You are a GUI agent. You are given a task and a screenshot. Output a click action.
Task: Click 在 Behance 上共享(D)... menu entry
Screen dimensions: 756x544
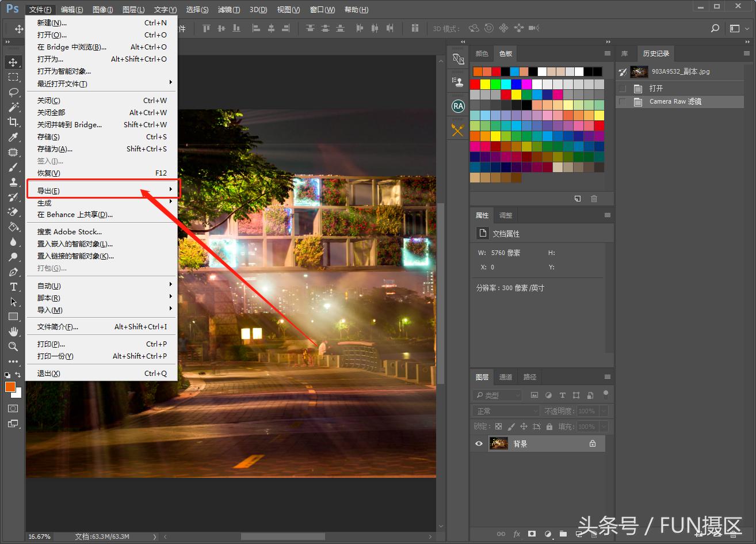pos(102,215)
